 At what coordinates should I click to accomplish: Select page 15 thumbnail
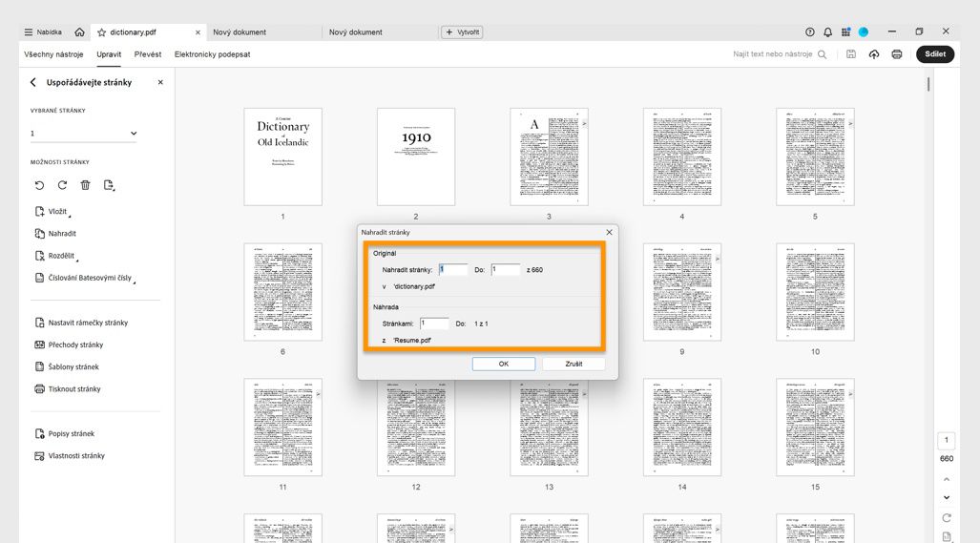click(x=815, y=428)
